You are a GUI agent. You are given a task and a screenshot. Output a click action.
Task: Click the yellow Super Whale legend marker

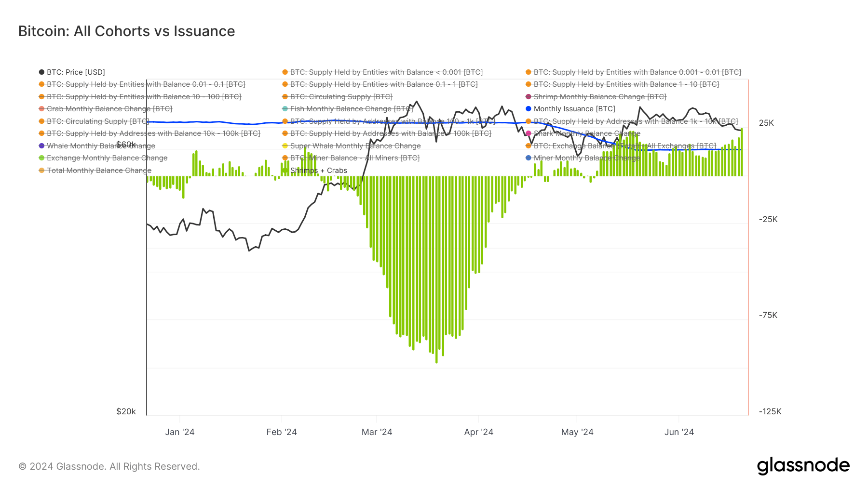(x=285, y=146)
